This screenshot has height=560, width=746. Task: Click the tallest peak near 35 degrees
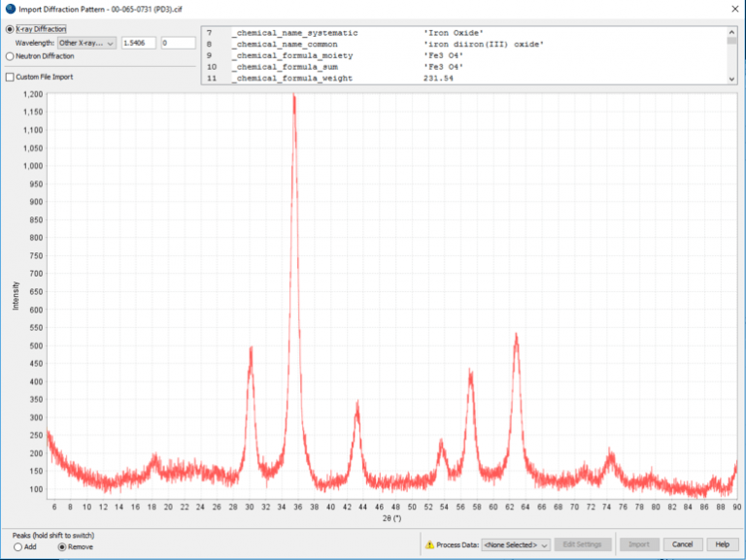pyautogui.click(x=293, y=97)
